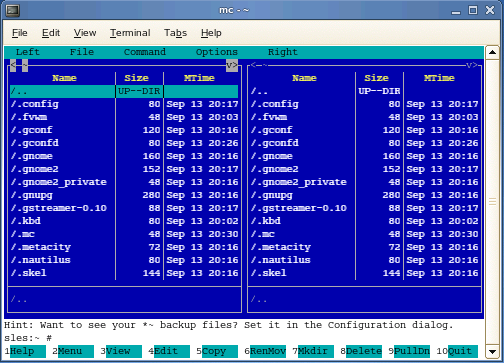The image size is (504, 363).
Task: Select /.. row in the right panel
Action: click(364, 91)
